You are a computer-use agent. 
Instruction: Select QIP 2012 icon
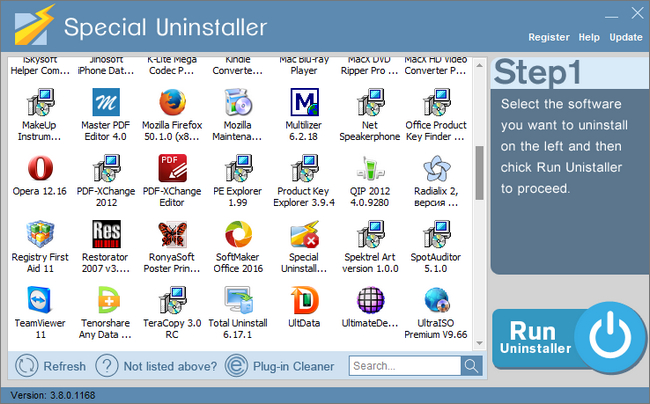pyautogui.click(x=370, y=168)
